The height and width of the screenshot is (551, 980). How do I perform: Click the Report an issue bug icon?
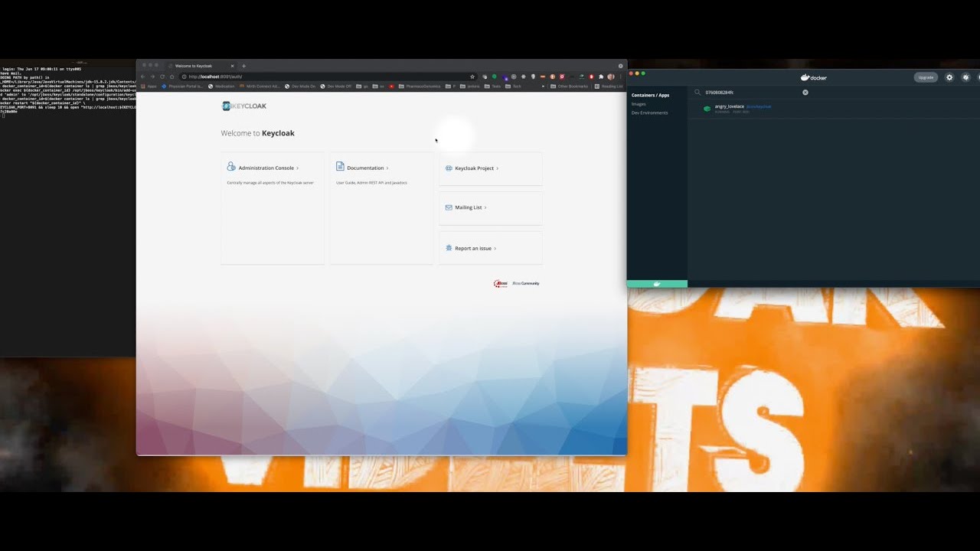coord(449,248)
